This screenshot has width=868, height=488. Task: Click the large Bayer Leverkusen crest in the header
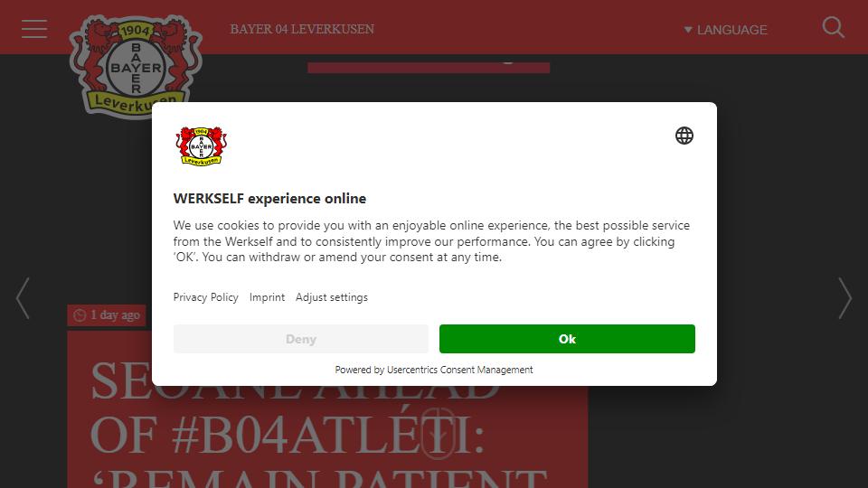[x=136, y=66]
